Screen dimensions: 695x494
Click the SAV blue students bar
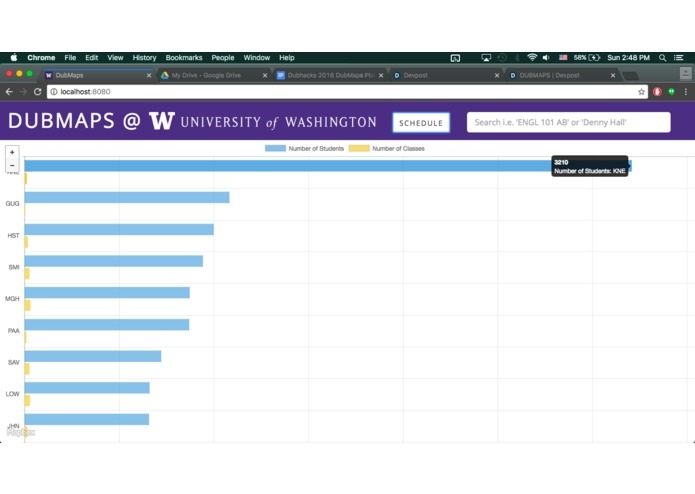(93, 356)
